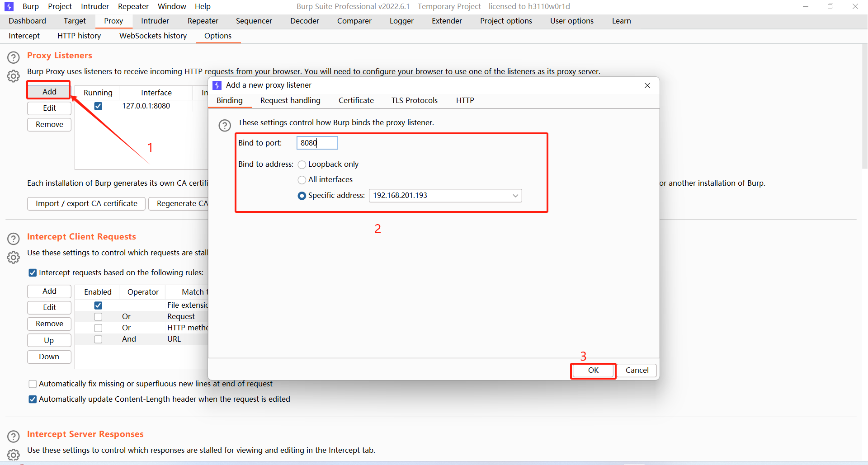Click the Regenerate CA certificate button
The height and width of the screenshot is (465, 868).
click(x=179, y=203)
